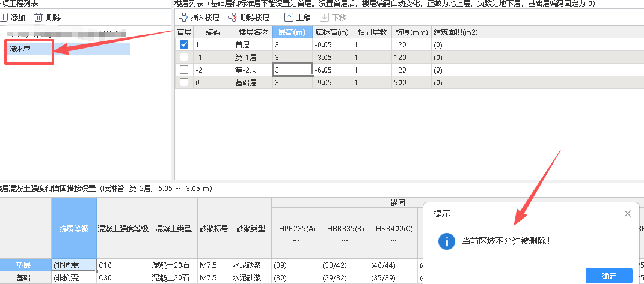Screen dimensions: 644x284
Task: Click the (38/42) anchorage value cell
Action: [344, 265]
